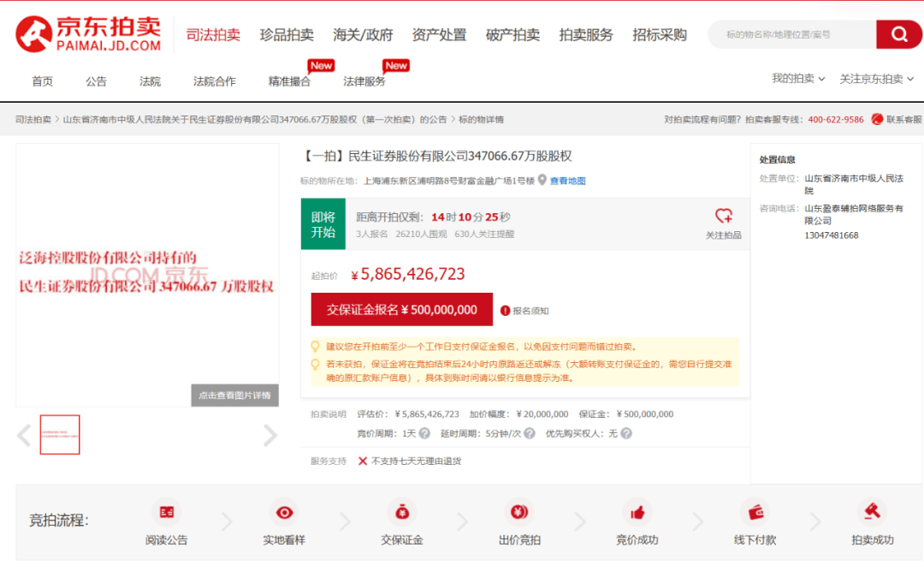Click the 交保证金 money bag icon

(402, 512)
